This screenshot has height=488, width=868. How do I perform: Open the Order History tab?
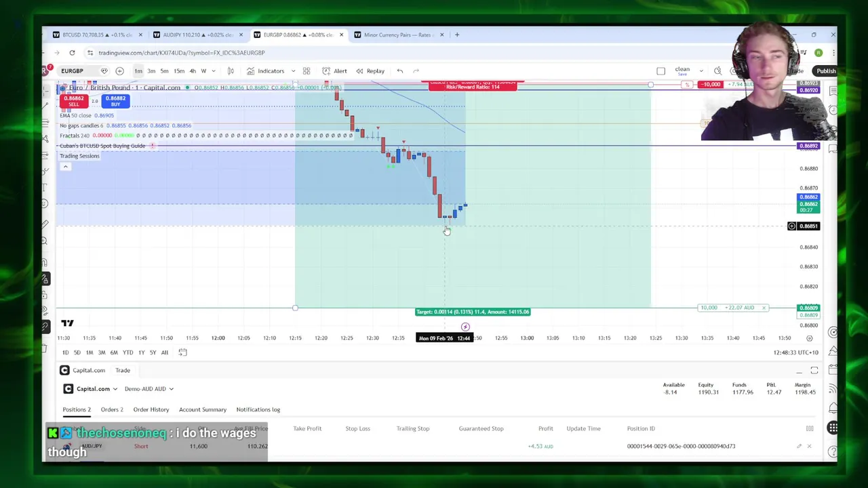click(x=151, y=409)
